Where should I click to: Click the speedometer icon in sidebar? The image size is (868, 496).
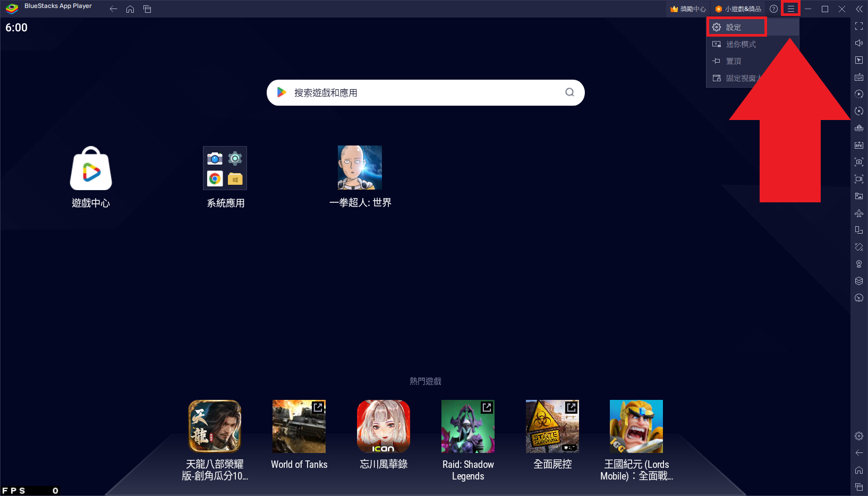pos(859,298)
